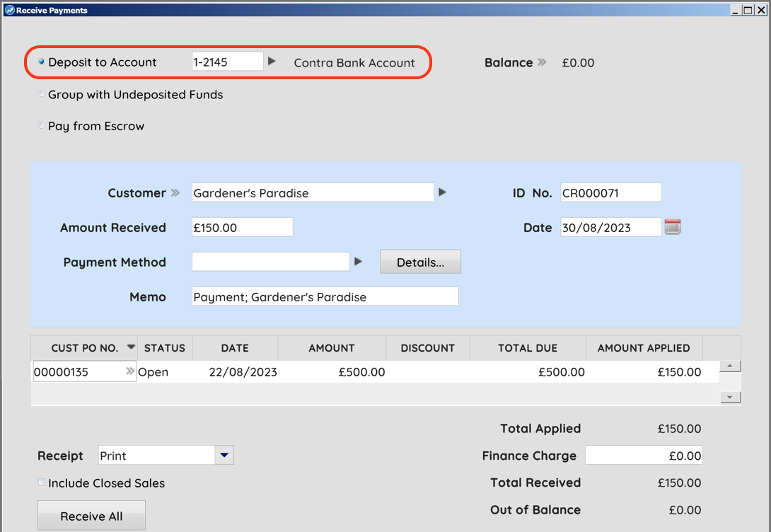Click the DISCOUNT column header
The width and height of the screenshot is (771, 532).
pos(428,348)
